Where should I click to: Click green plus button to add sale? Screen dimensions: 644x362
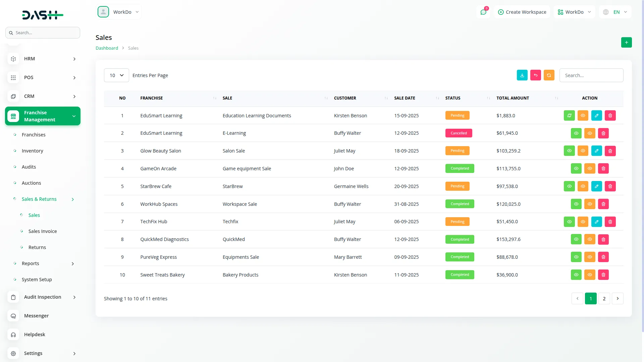click(626, 43)
